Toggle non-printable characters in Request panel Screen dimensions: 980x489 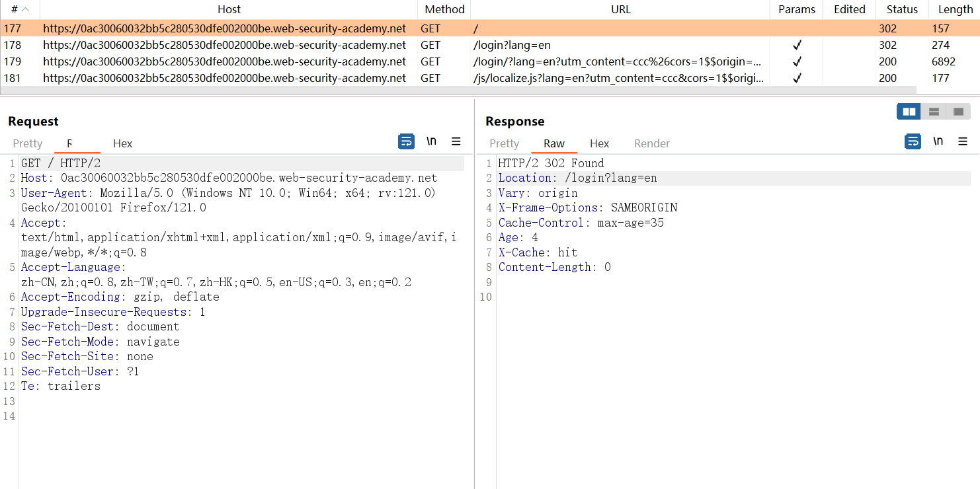point(431,141)
